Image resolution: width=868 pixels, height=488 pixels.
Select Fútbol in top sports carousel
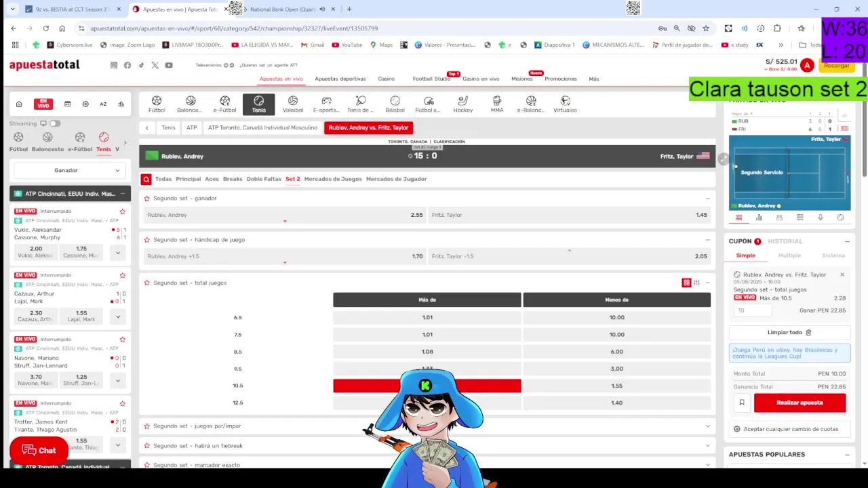click(x=157, y=104)
